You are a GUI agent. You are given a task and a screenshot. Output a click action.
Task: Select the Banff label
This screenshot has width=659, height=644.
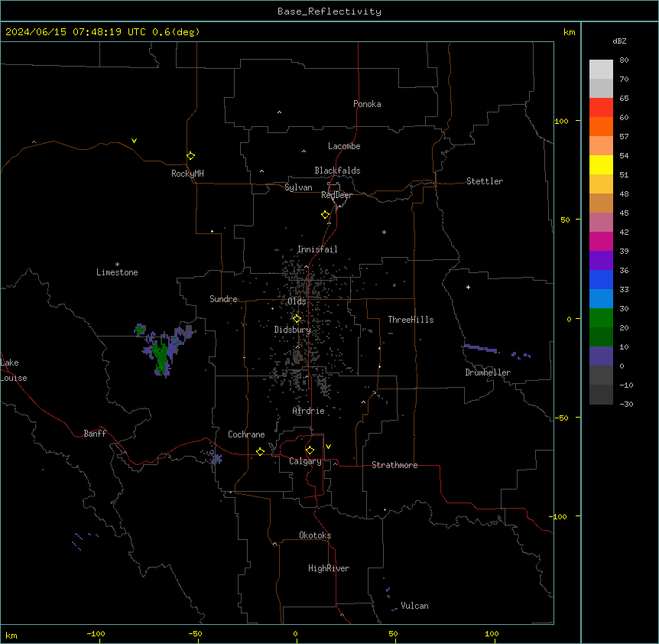pyautogui.click(x=95, y=434)
